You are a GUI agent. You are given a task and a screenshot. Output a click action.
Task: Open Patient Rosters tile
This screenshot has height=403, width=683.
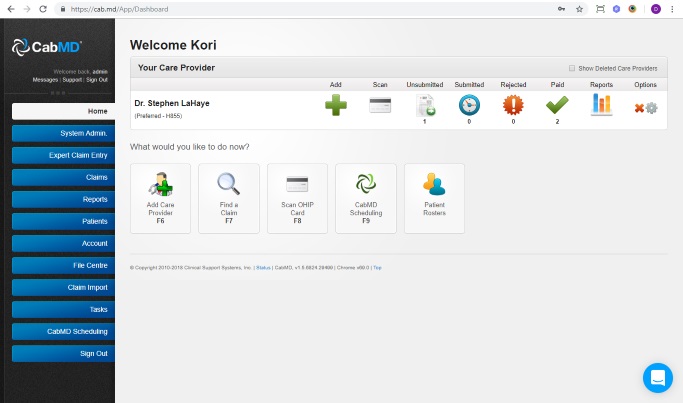434,198
